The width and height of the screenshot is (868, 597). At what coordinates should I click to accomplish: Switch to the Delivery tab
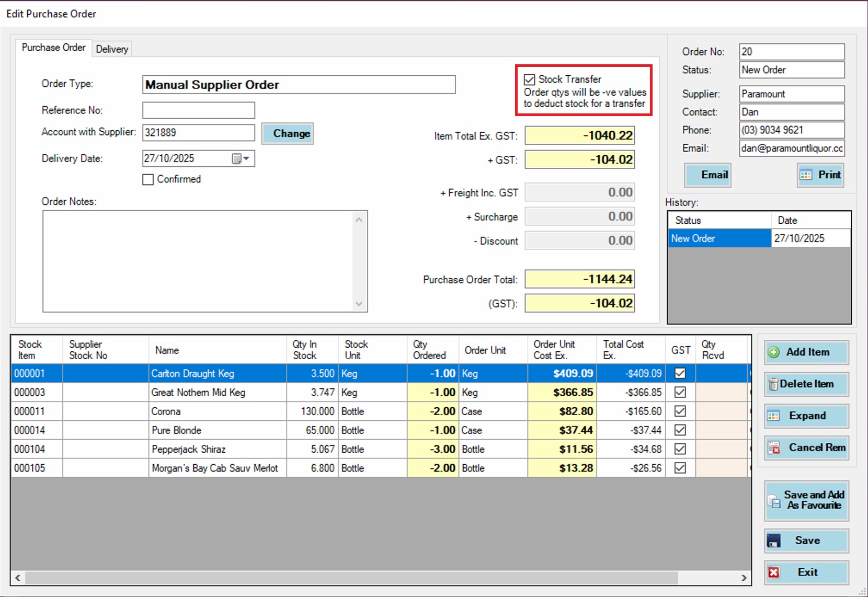click(111, 49)
